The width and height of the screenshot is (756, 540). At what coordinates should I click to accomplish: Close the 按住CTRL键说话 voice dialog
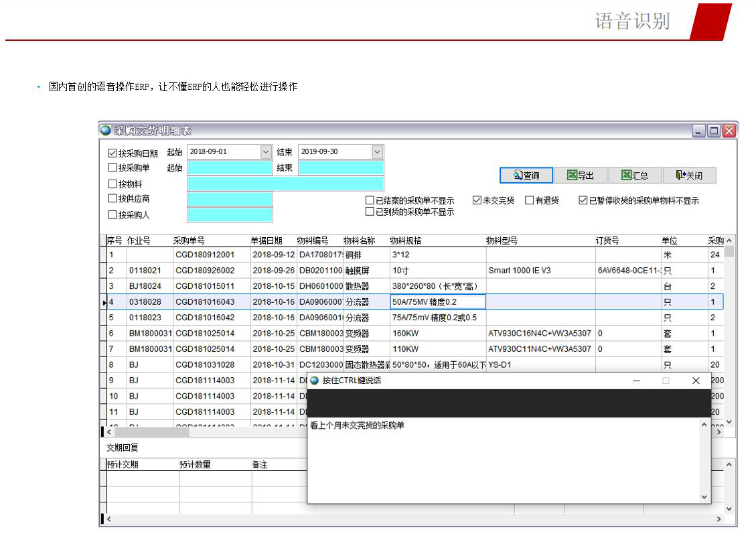[696, 381]
